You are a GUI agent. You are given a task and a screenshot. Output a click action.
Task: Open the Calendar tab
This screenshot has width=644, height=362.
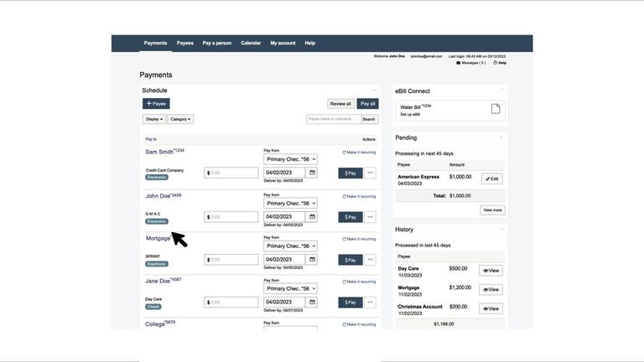[251, 43]
